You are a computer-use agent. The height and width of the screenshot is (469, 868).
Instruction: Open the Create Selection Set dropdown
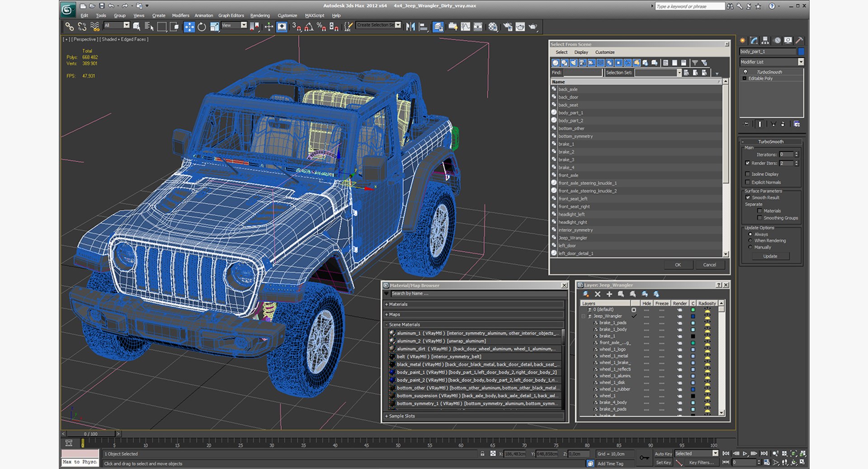[x=398, y=25]
